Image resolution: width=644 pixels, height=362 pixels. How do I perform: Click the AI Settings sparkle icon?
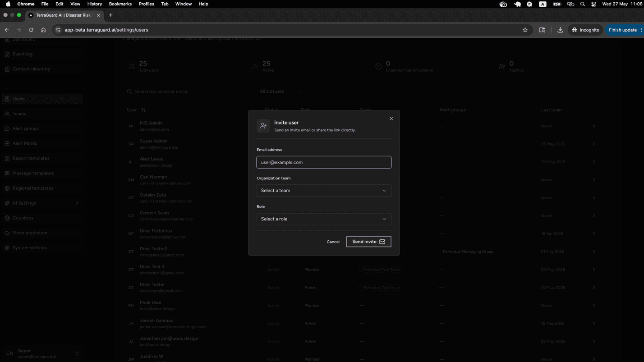tap(7, 203)
